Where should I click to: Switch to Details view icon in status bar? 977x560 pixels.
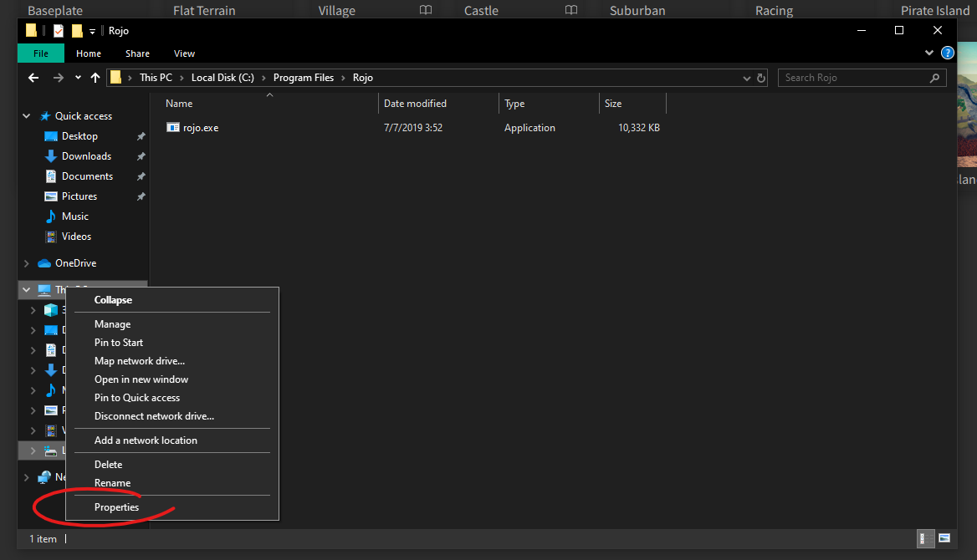coord(926,539)
